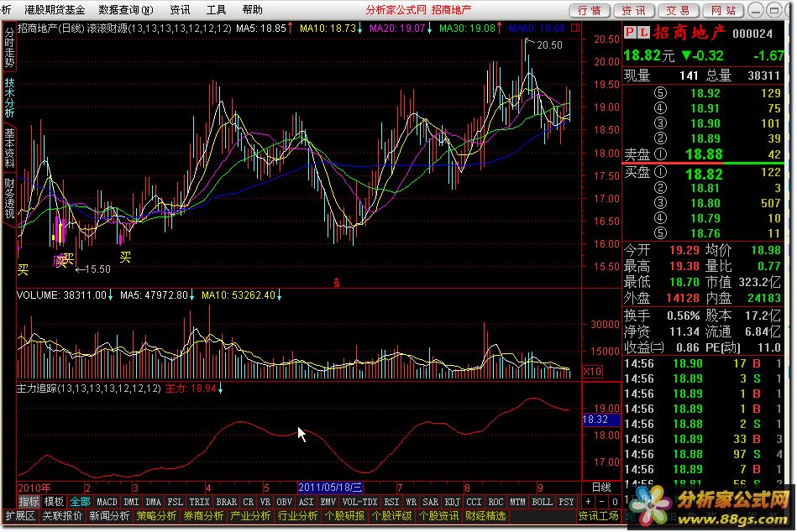Choose the CCI indicator
The image size is (797, 532).
[474, 502]
